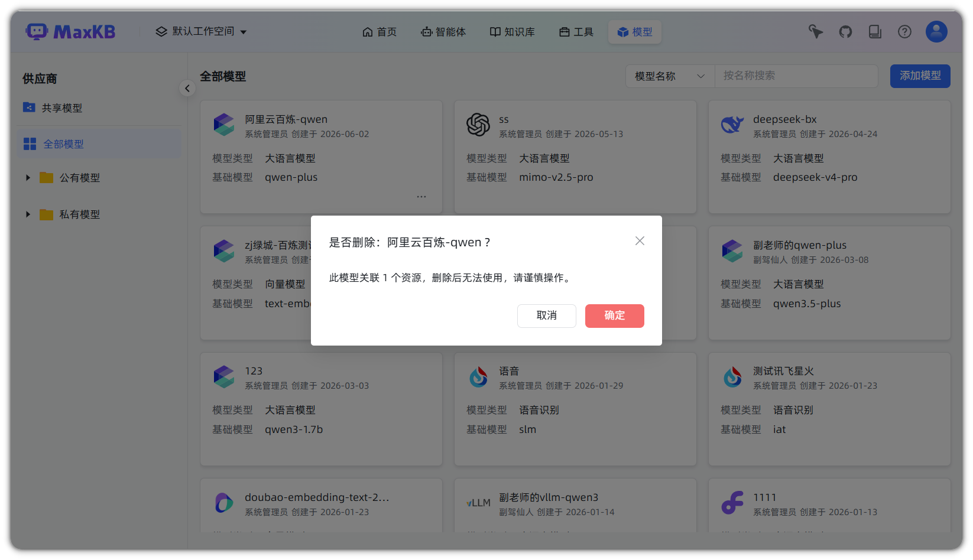This screenshot has height=560, width=973.
Task: Click the 123 model card icon
Action: click(224, 377)
